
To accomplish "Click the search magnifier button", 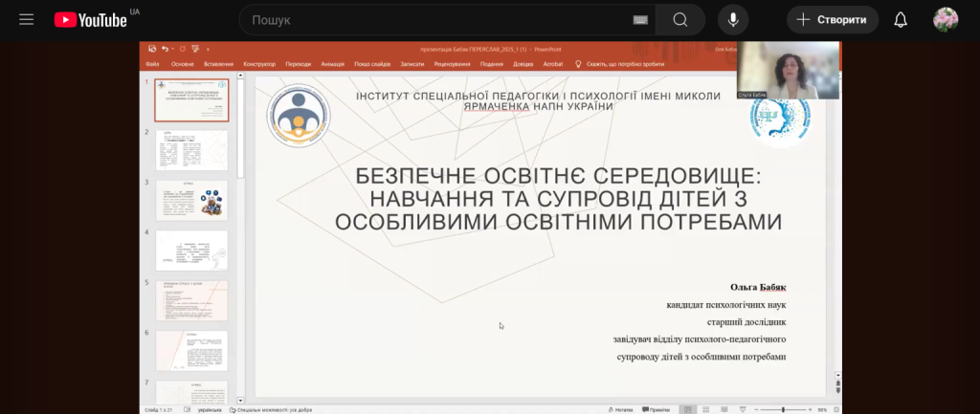I will (x=679, y=20).
